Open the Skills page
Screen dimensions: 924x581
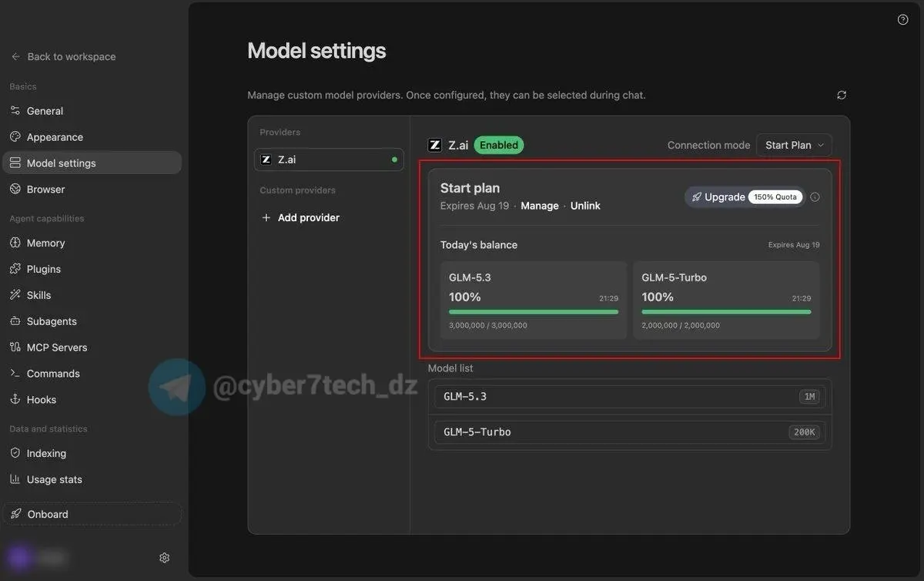tap(92, 295)
